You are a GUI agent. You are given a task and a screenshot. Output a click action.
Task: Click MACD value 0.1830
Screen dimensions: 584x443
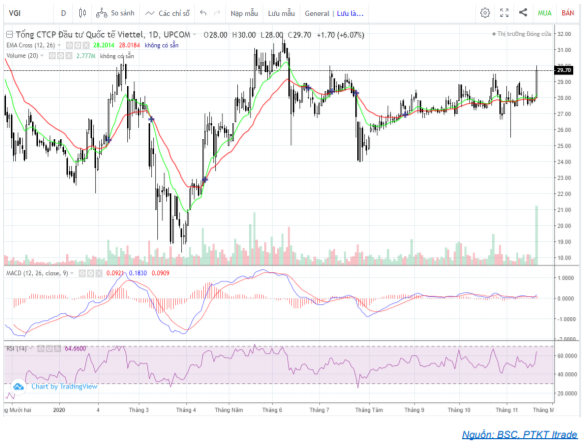click(138, 273)
